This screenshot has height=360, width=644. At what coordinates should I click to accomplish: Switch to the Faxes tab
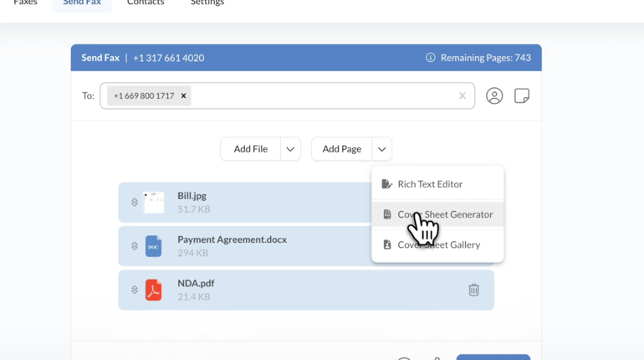tap(25, 3)
